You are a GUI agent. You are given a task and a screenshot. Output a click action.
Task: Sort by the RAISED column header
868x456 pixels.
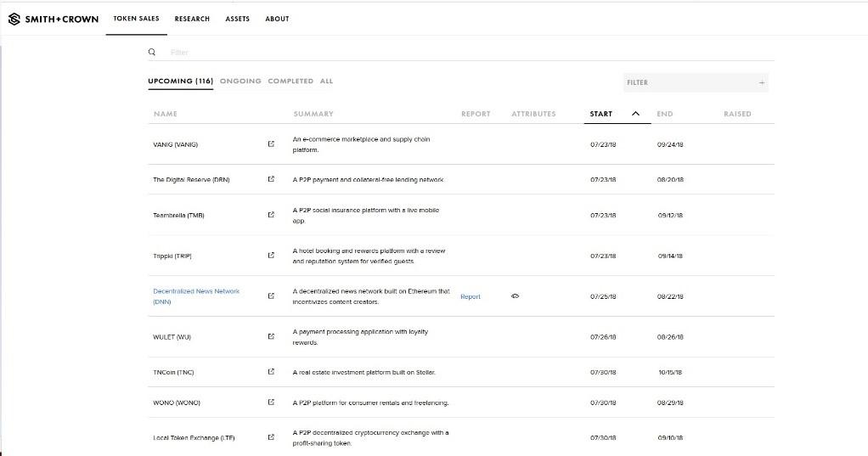[x=737, y=114]
